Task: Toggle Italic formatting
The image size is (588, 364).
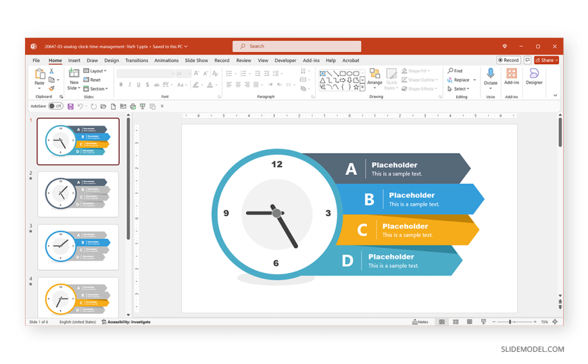Action: click(130, 84)
